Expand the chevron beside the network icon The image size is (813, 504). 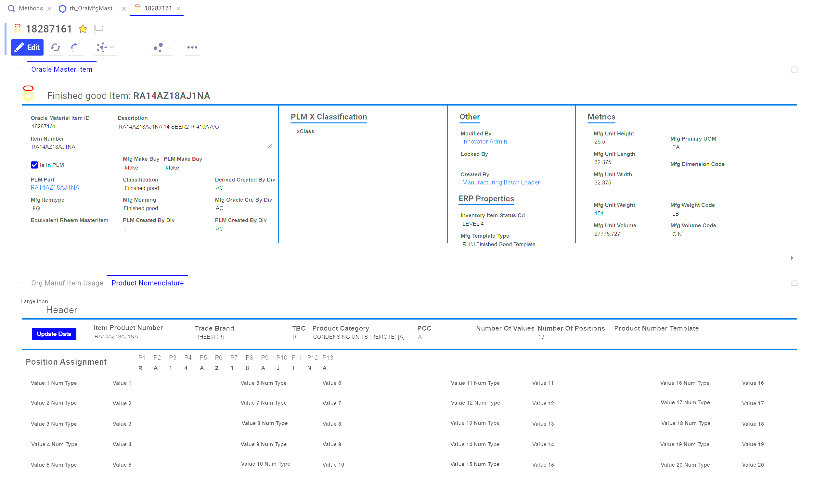click(x=112, y=47)
